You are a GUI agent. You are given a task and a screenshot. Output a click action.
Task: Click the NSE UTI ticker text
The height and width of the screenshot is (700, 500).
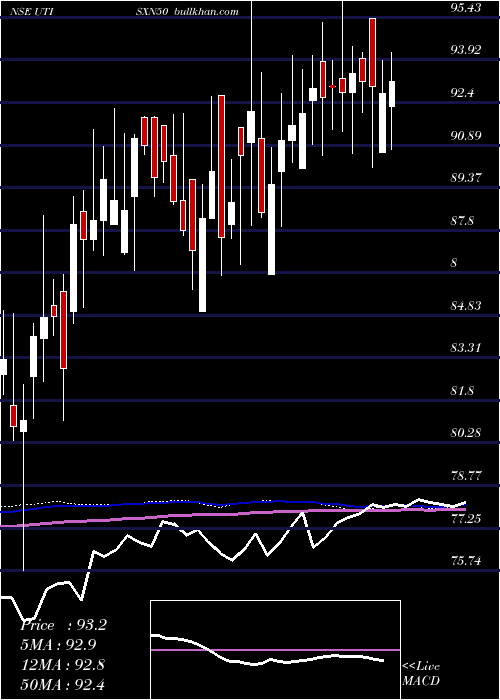pyautogui.click(x=31, y=12)
